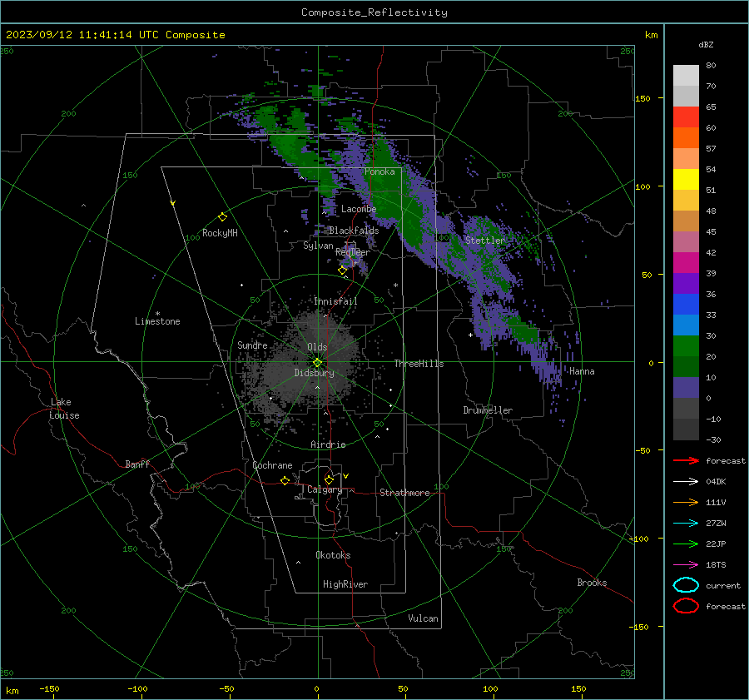Click the 'current' label beside cyan ellipse
The image size is (749, 700).
[723, 586]
